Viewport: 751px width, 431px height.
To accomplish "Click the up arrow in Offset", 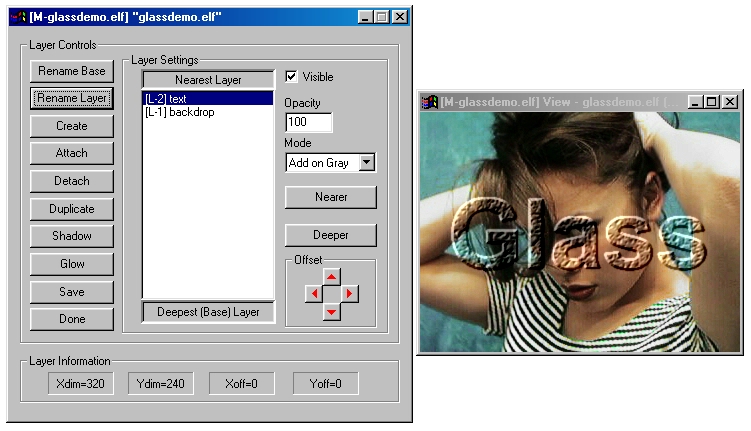I will point(332,275).
